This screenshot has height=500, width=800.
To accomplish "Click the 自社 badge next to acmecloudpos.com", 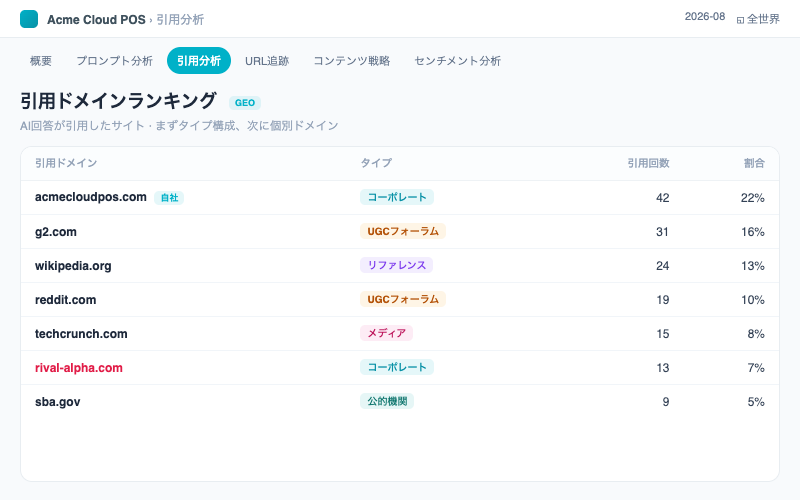I will click(x=169, y=197).
